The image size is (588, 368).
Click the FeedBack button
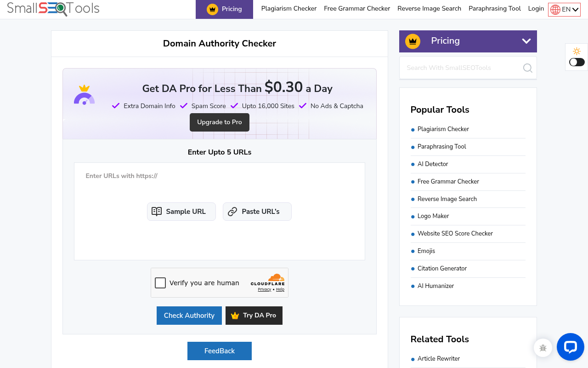[220, 351]
